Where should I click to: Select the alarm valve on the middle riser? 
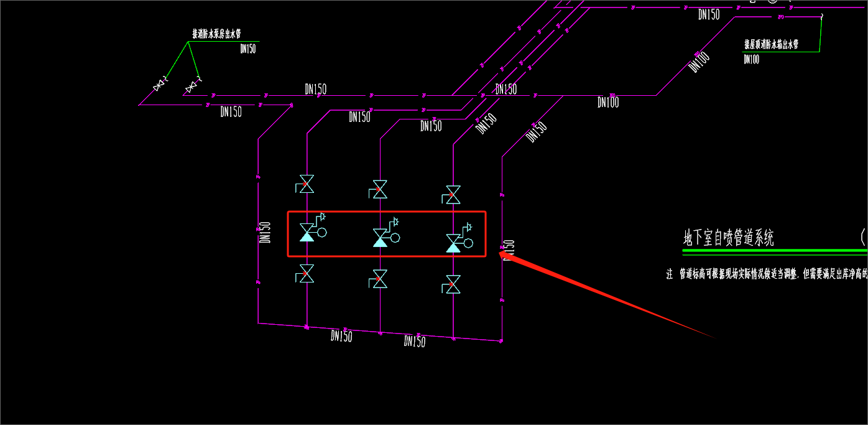click(x=386, y=233)
